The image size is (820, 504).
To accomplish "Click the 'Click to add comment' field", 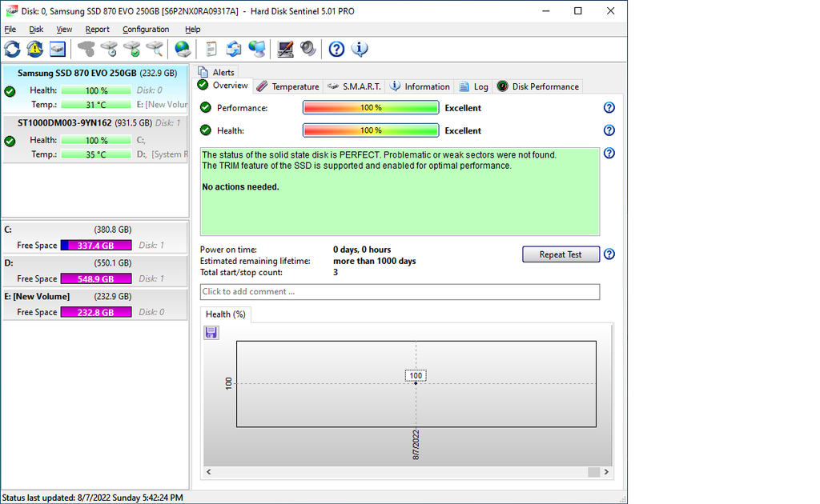I will 400,292.
